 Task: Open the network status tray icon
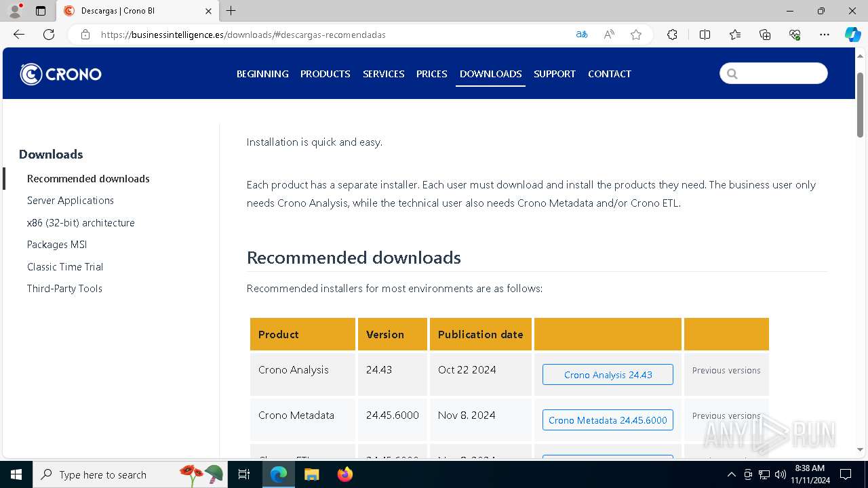(x=764, y=474)
